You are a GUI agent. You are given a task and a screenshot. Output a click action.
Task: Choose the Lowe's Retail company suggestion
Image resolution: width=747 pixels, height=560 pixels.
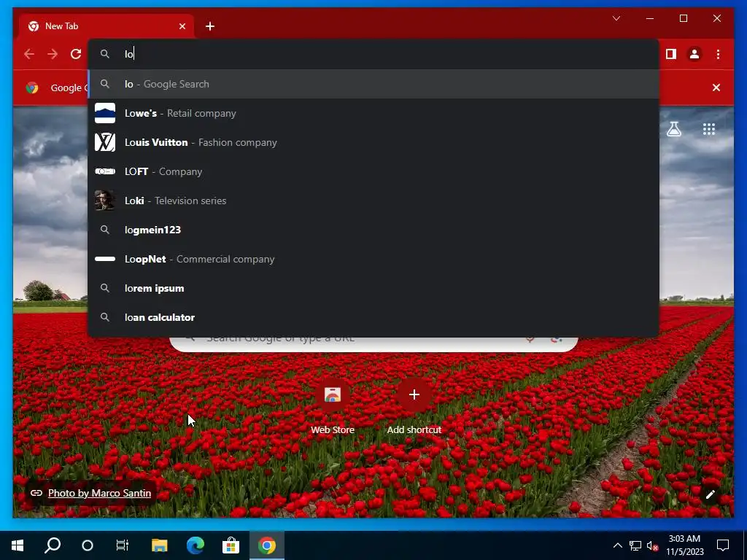(374, 113)
